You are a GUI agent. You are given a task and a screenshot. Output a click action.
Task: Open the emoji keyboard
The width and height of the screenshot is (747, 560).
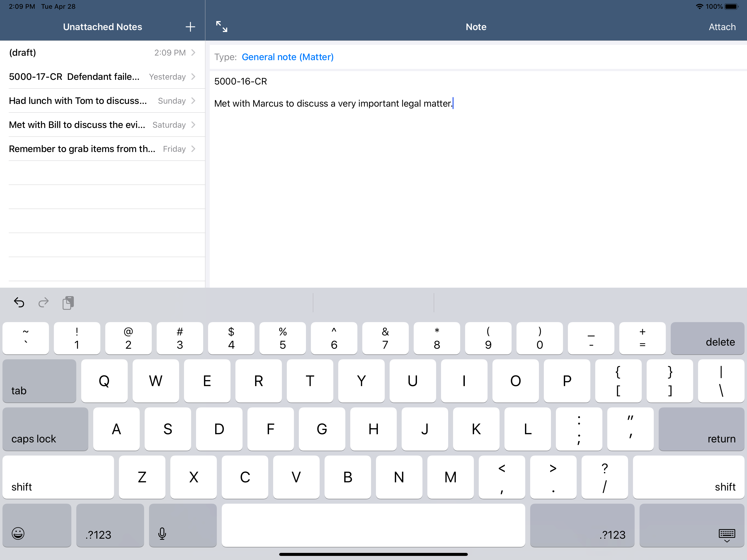(x=37, y=525)
